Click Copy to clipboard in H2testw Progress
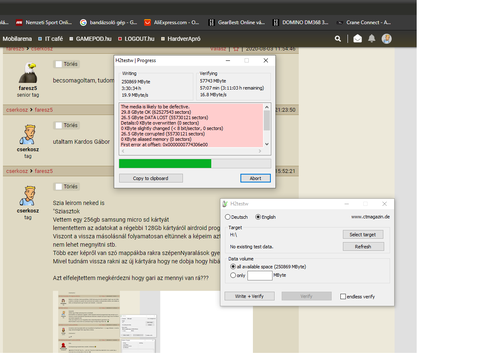The image size is (480, 360). tap(151, 178)
